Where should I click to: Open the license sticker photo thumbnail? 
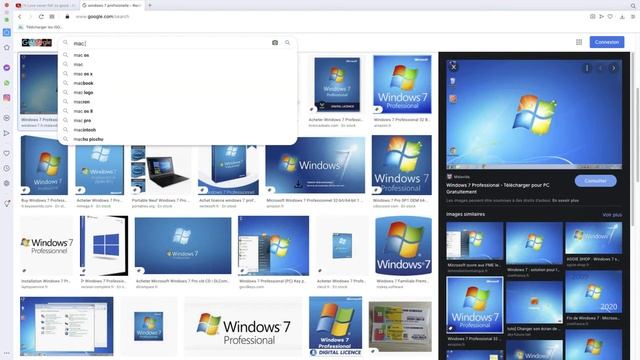tap(400, 327)
